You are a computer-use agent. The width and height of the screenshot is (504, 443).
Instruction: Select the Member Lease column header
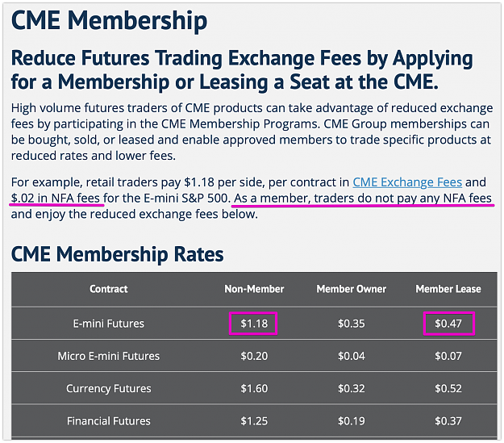[x=448, y=289]
